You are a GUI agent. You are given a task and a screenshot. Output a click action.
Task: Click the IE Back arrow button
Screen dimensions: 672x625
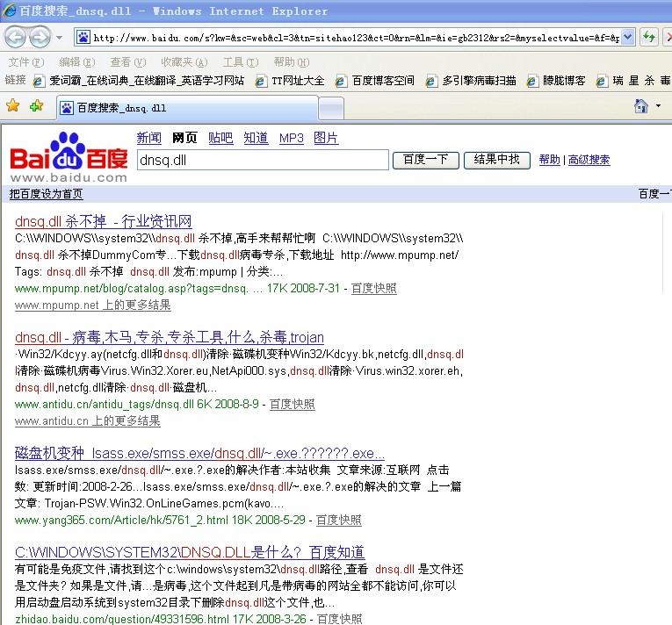point(16,37)
